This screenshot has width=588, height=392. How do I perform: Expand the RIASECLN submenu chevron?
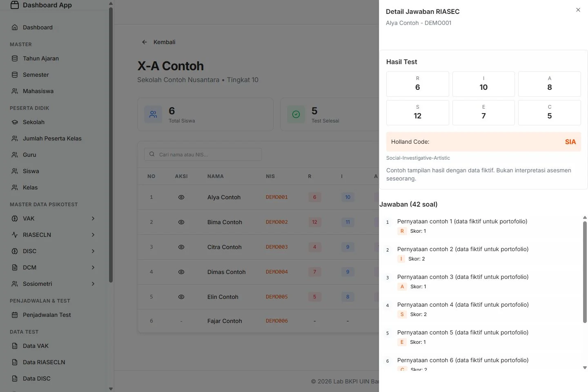pos(93,235)
